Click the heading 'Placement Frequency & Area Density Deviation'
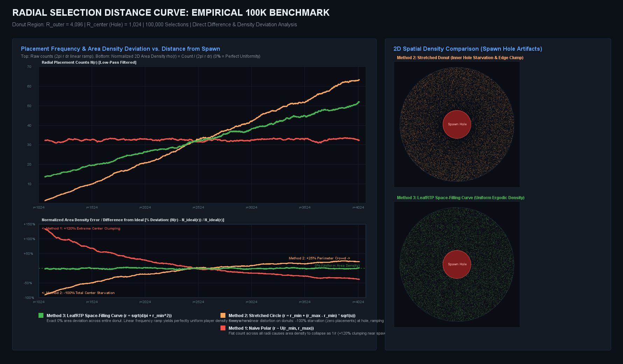Image resolution: width=623 pixels, height=364 pixels. point(120,49)
